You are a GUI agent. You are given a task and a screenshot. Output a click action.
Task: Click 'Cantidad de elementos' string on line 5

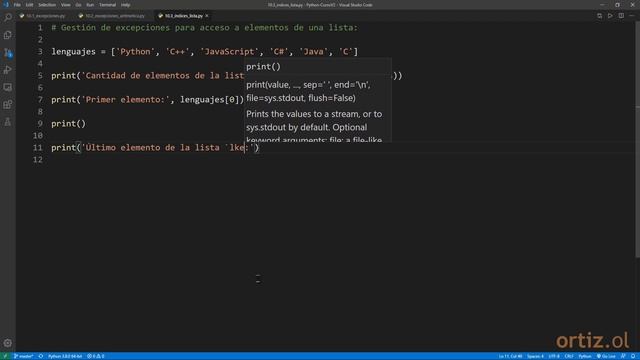pyautogui.click(x=163, y=76)
